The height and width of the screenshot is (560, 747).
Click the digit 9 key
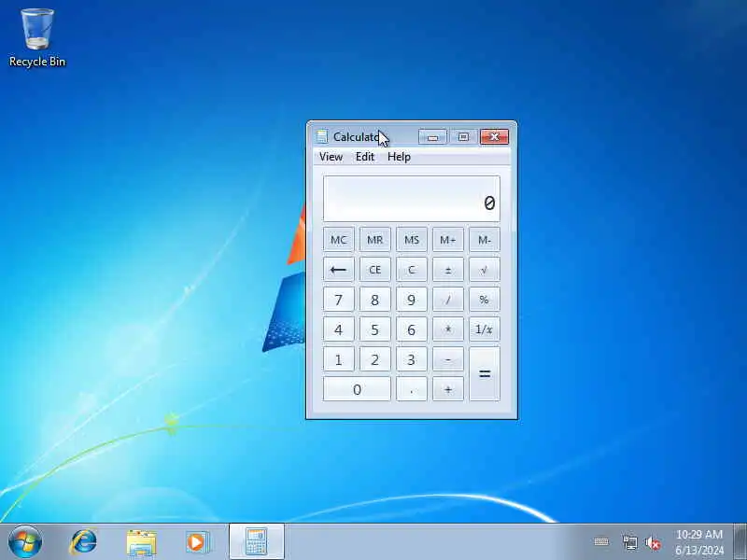411,300
